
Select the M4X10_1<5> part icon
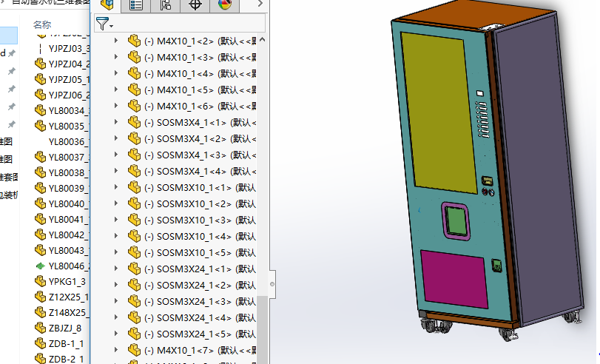point(135,90)
